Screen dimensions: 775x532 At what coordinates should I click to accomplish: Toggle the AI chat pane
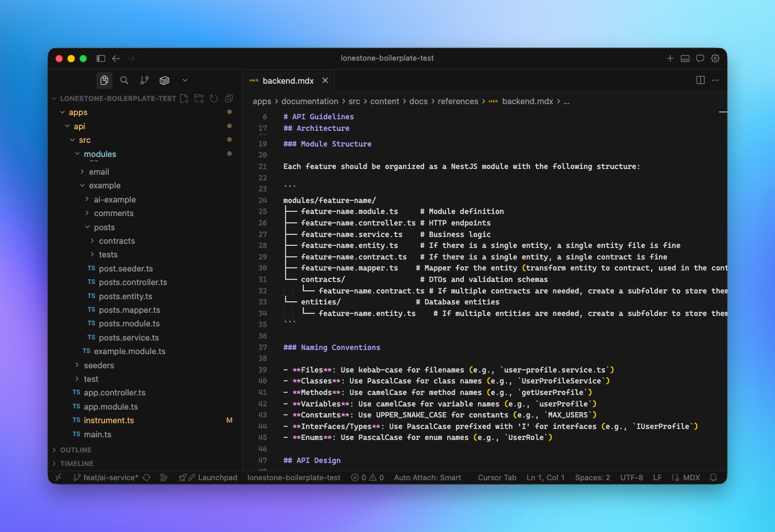700,58
